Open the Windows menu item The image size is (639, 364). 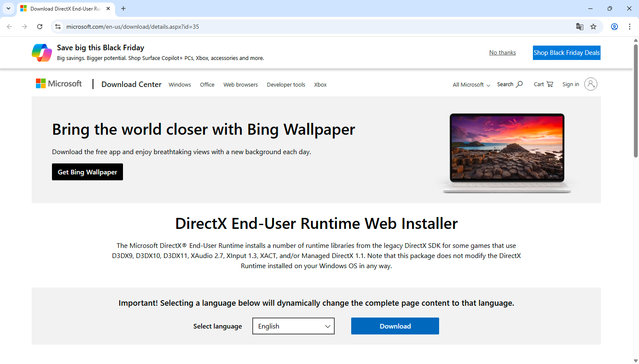point(180,85)
